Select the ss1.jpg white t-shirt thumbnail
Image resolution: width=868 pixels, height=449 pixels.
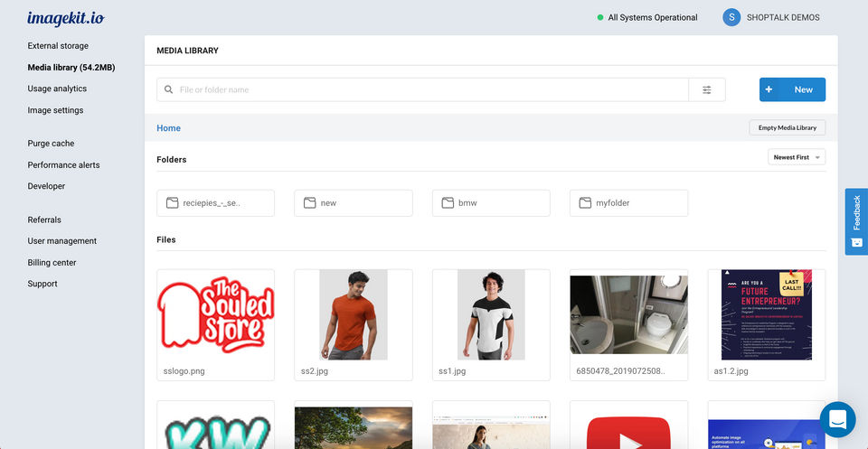491,314
